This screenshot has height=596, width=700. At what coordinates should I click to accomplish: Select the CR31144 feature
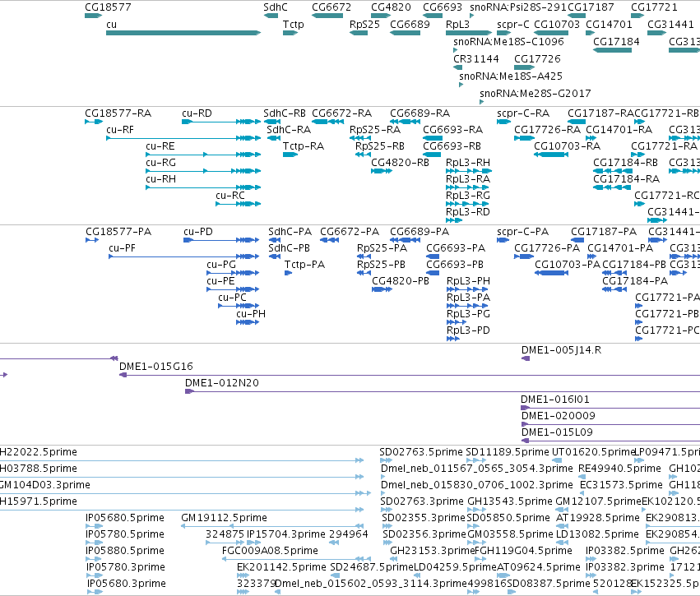pos(457,67)
